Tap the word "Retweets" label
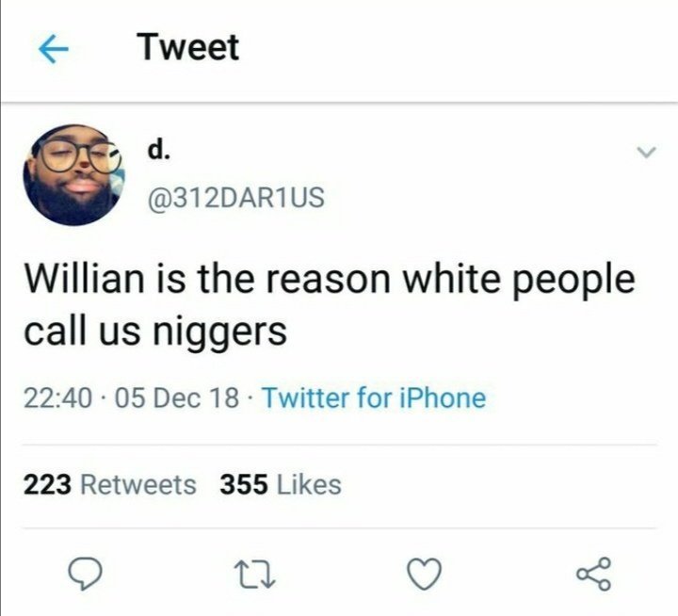 [138, 484]
